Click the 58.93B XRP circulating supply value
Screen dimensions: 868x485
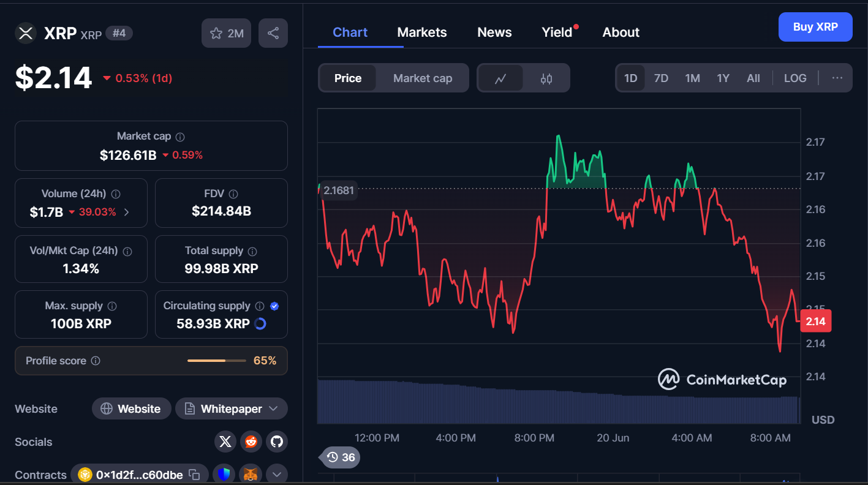[x=213, y=323]
